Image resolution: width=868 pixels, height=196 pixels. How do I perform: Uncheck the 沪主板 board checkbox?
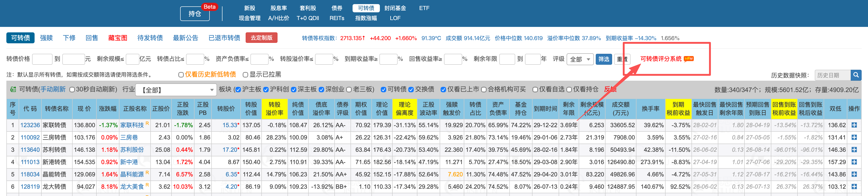pos(238,89)
